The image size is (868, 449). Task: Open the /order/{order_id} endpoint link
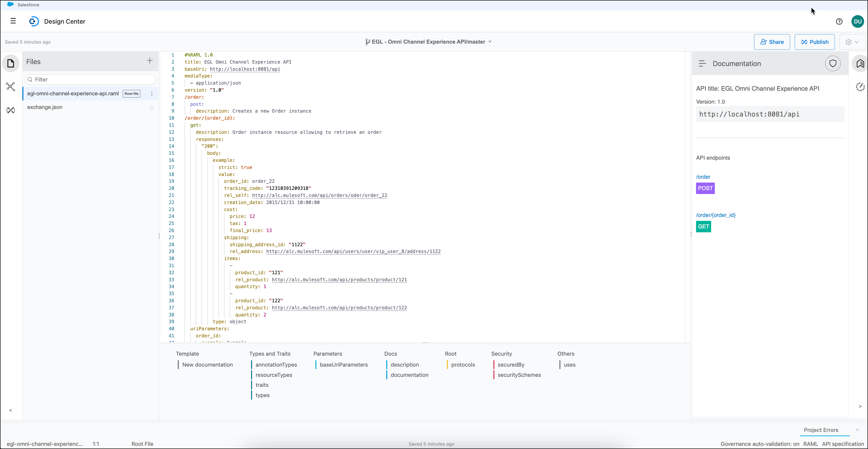[x=716, y=215]
